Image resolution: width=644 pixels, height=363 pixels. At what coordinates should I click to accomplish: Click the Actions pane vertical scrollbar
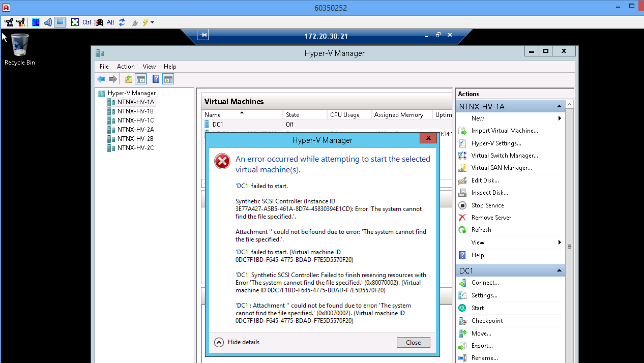tap(569, 246)
